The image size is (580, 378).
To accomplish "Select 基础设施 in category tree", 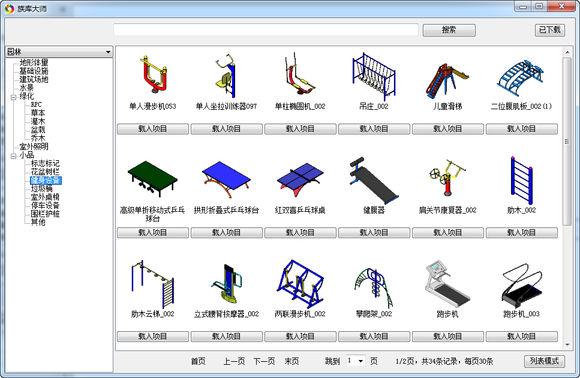I will coord(34,71).
